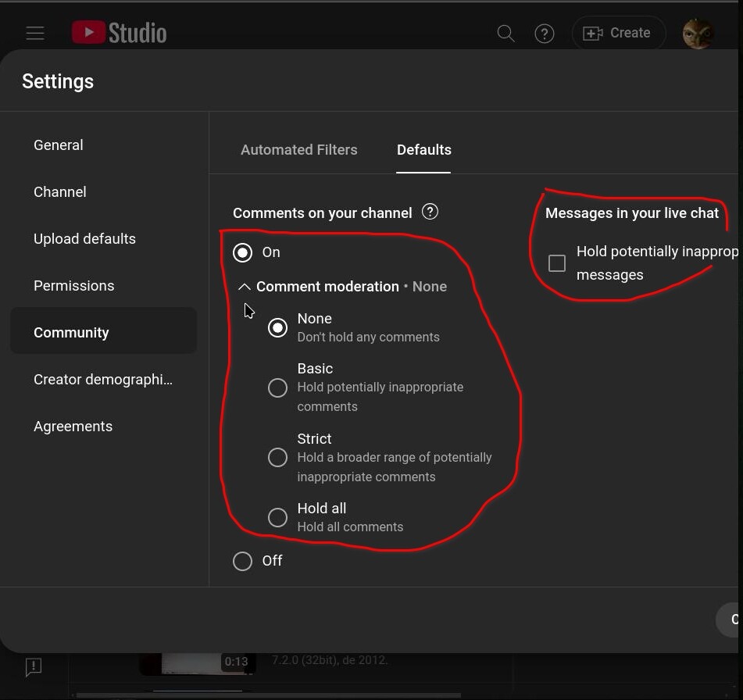The width and height of the screenshot is (743, 700).
Task: Open the search magnifier icon
Action: point(506,34)
